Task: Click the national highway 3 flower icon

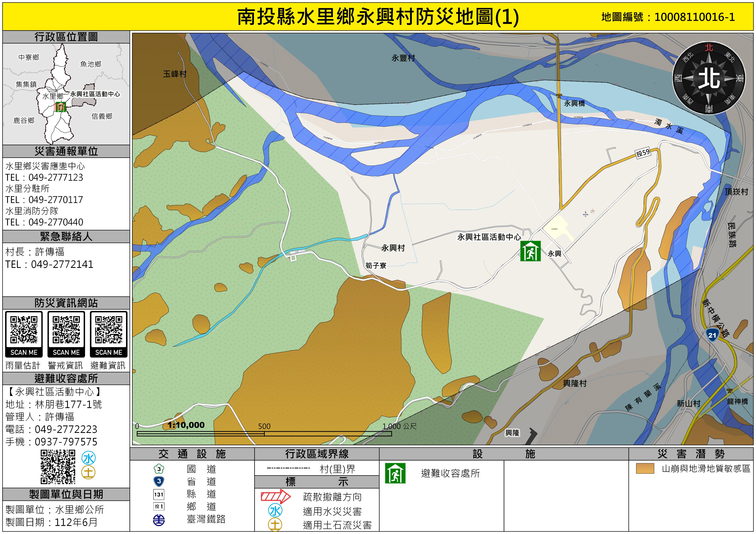Action: [x=159, y=469]
